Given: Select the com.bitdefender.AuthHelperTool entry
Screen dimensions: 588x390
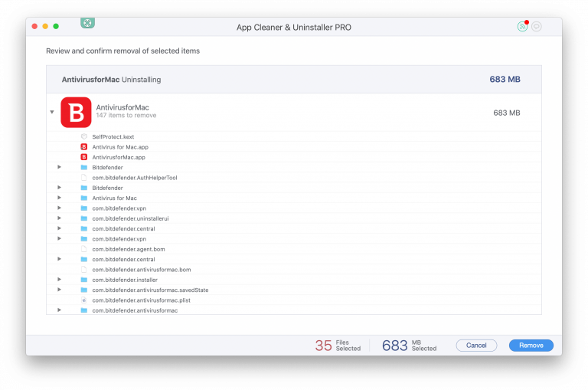Looking at the screenshot, I should tap(294, 178).
